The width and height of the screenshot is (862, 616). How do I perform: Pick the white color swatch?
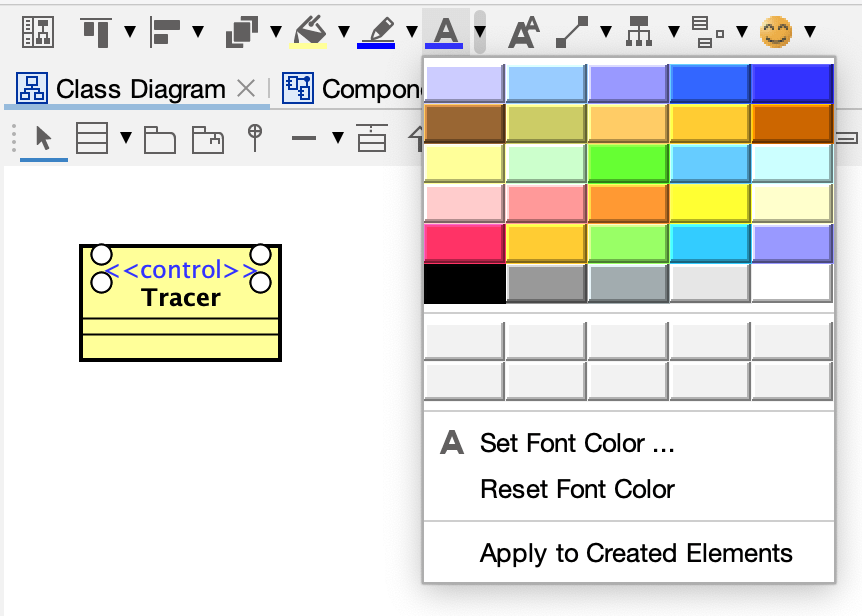coord(792,283)
